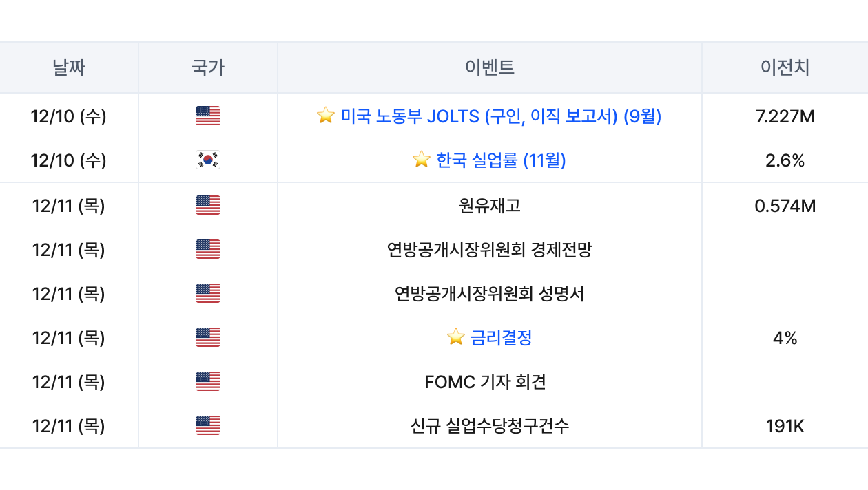Click the US flag beside 금리결정
Image resolution: width=868 pixels, height=490 pixels.
[207, 337]
